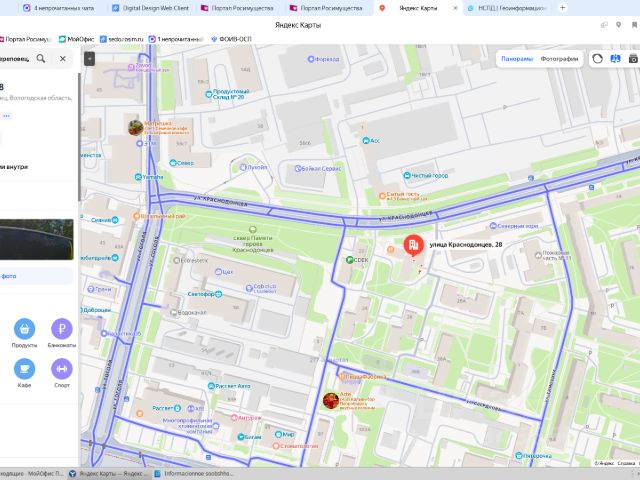The width and height of the screenshot is (640, 480).
Task: Open the ФОИВ-ОСП bookmark
Action: (x=231, y=39)
